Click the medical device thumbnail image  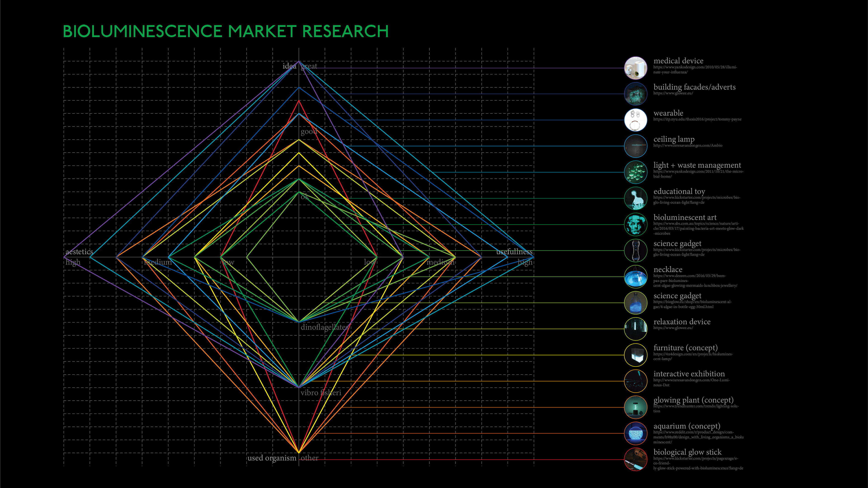point(635,68)
